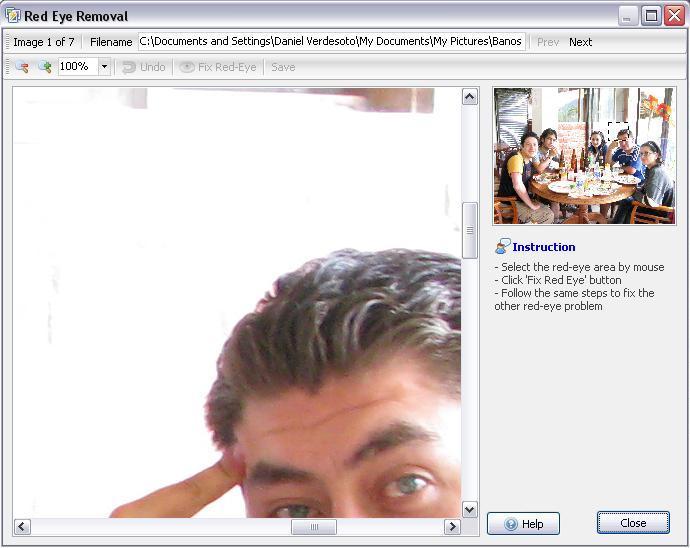Open Help with the Help button
The image size is (690, 548).
pos(523,524)
